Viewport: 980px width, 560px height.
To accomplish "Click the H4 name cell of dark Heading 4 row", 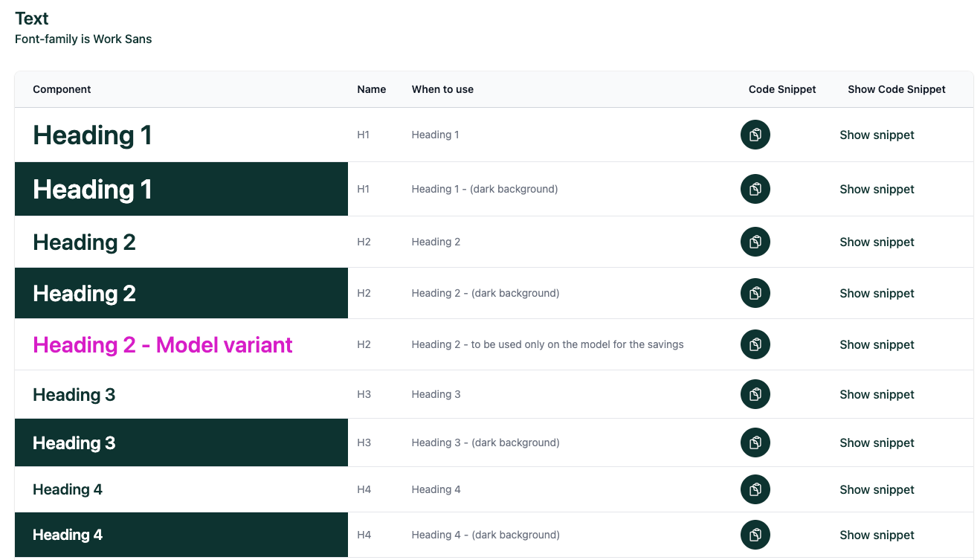I will (x=364, y=535).
